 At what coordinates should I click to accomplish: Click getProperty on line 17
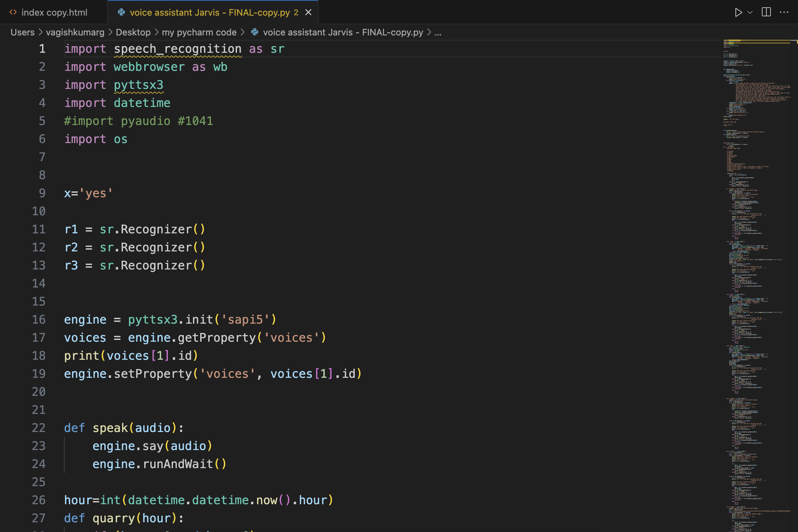click(217, 338)
